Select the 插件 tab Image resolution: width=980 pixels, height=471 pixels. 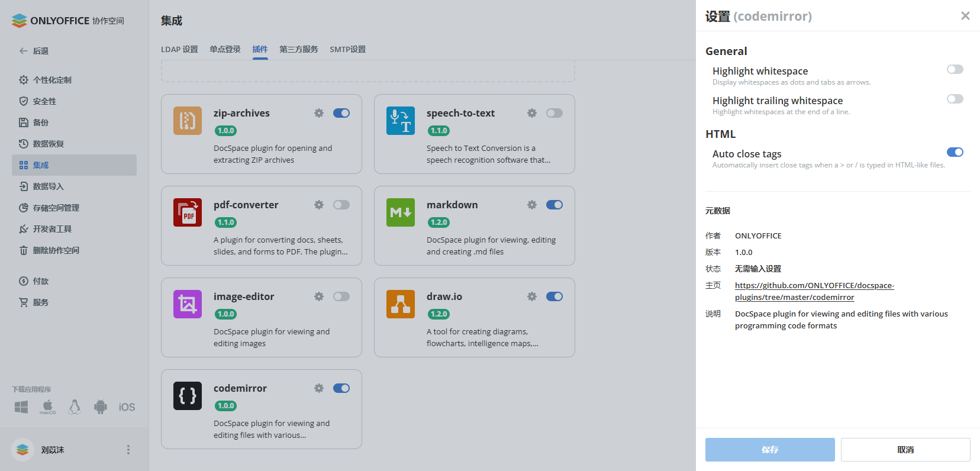(260, 49)
